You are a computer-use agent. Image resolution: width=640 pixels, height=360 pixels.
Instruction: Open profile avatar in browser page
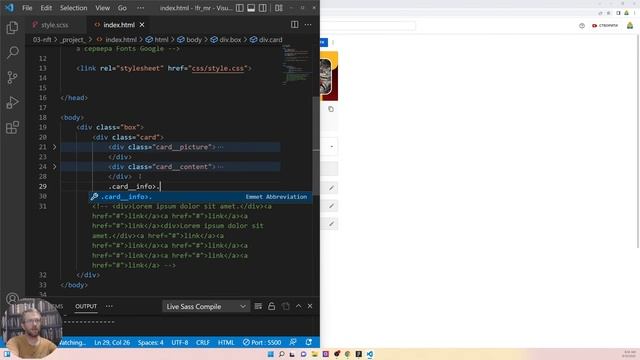pyautogui.click(x=630, y=25)
